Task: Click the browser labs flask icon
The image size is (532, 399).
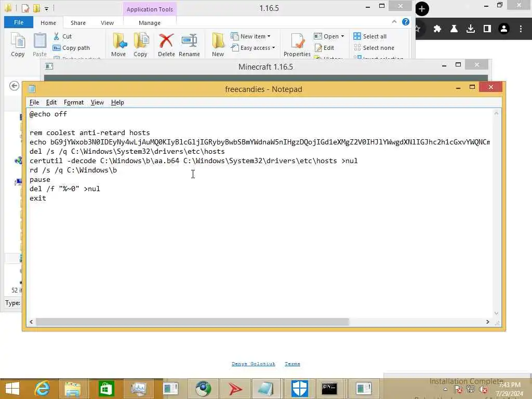Action: point(454,29)
